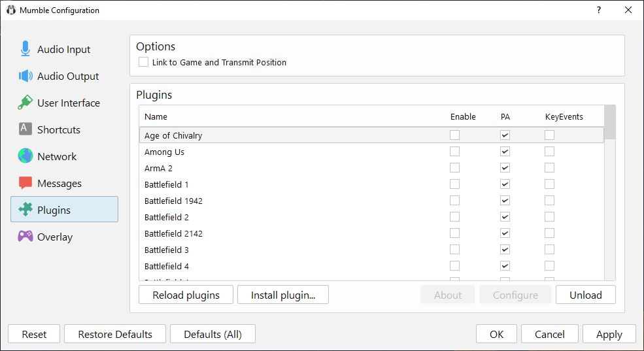644x351 pixels.
Task: Switch to Audio Output settings
Action: 64,76
